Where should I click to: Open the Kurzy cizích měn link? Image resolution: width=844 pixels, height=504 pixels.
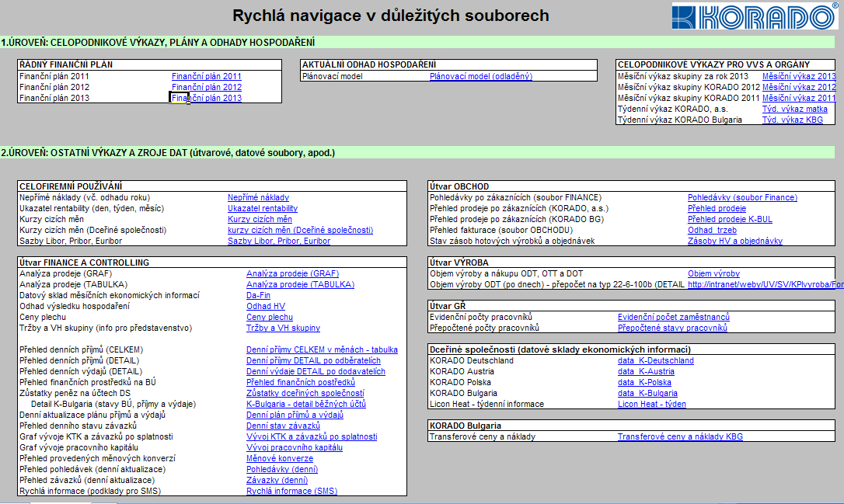tap(260, 219)
